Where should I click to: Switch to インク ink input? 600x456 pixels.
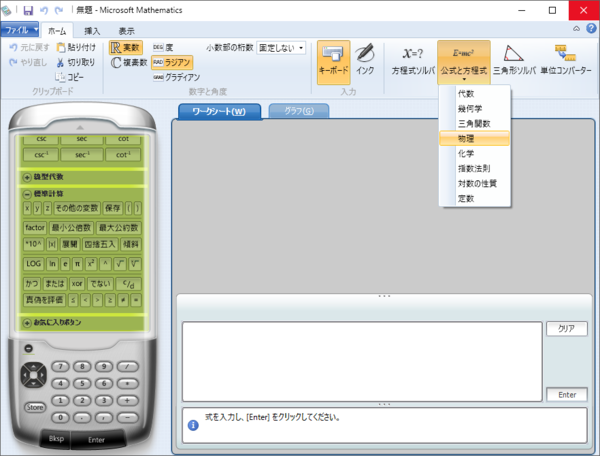click(365, 60)
